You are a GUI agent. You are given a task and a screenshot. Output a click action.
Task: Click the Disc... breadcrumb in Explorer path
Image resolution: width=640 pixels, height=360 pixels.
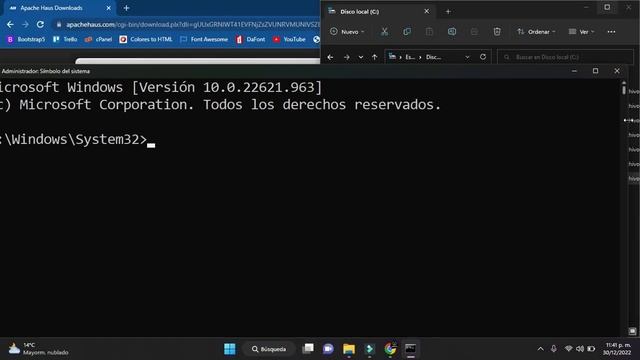coord(433,57)
